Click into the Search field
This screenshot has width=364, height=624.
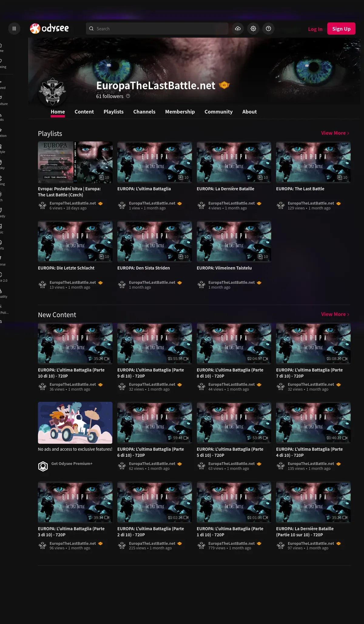157,29
